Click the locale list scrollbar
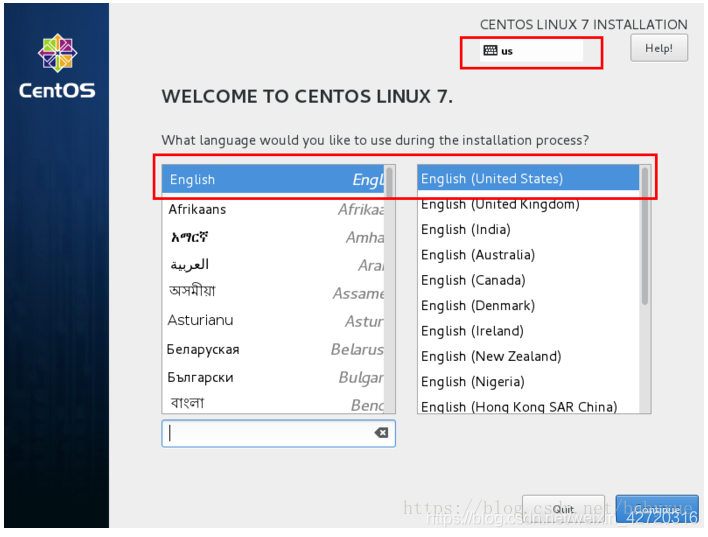708x537 pixels. pyautogui.click(x=645, y=236)
